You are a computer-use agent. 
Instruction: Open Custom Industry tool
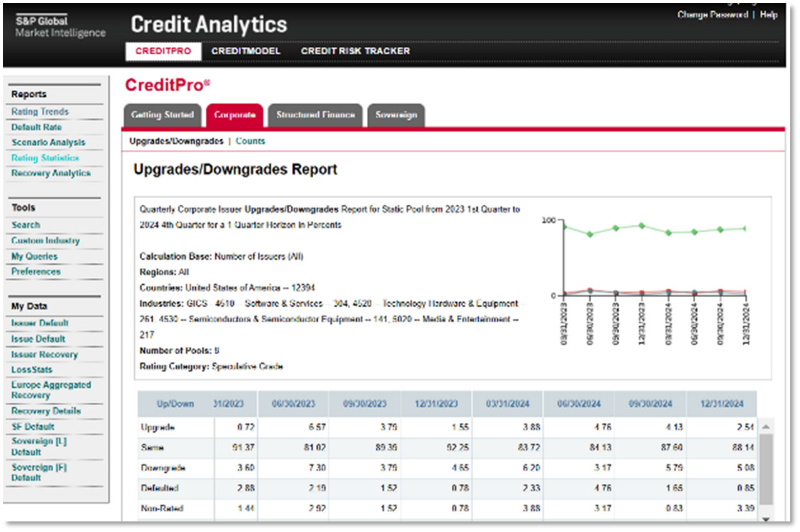point(46,240)
